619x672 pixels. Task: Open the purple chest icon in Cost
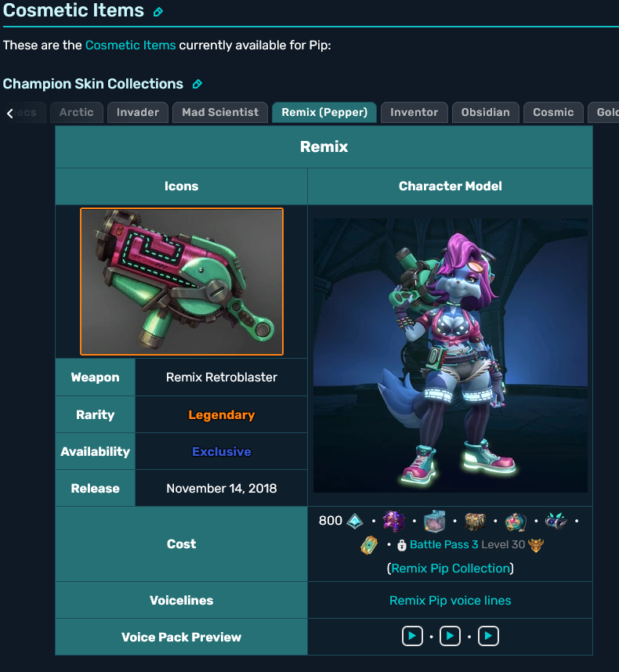(x=394, y=521)
